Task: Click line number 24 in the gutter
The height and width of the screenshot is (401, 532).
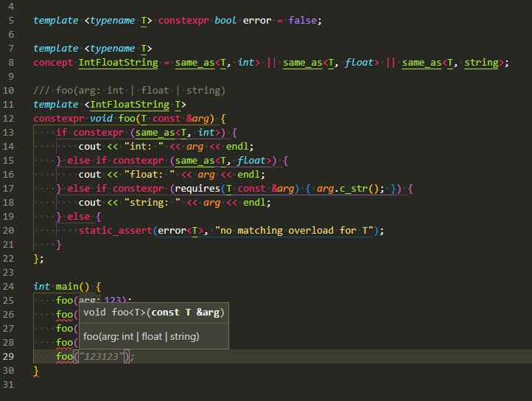Action: point(9,286)
